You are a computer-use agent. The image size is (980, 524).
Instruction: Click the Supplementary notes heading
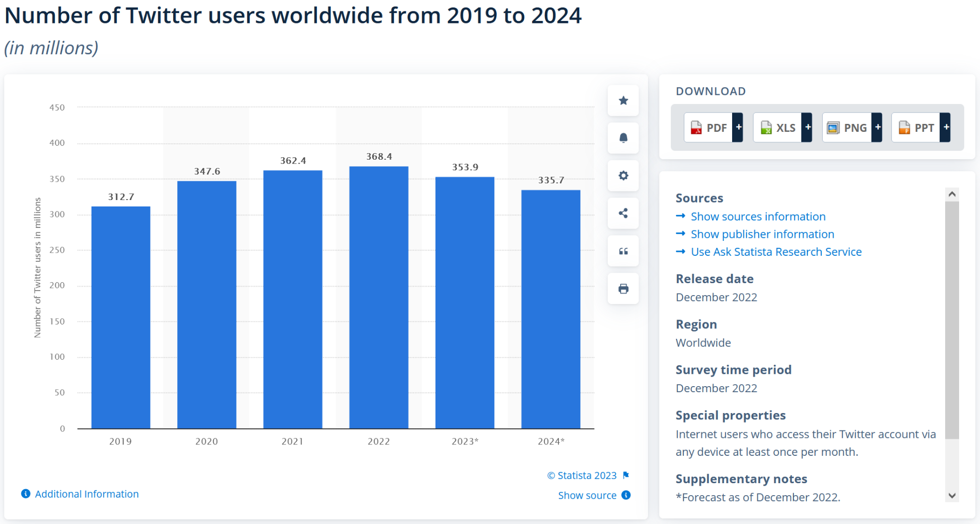[x=742, y=479]
